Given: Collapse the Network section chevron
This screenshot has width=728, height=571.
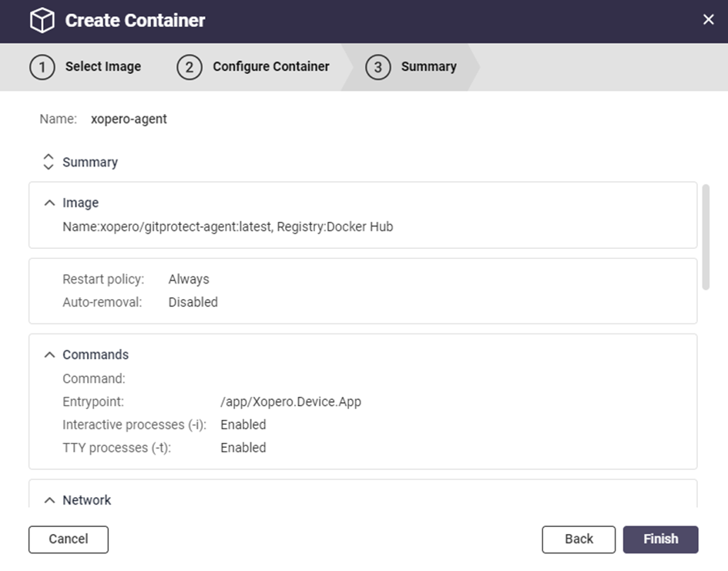Looking at the screenshot, I should [x=50, y=500].
